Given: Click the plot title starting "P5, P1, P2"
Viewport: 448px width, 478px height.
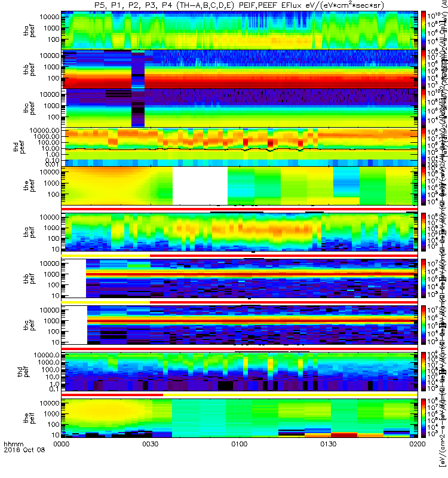Looking at the screenshot, I should coord(240,5).
